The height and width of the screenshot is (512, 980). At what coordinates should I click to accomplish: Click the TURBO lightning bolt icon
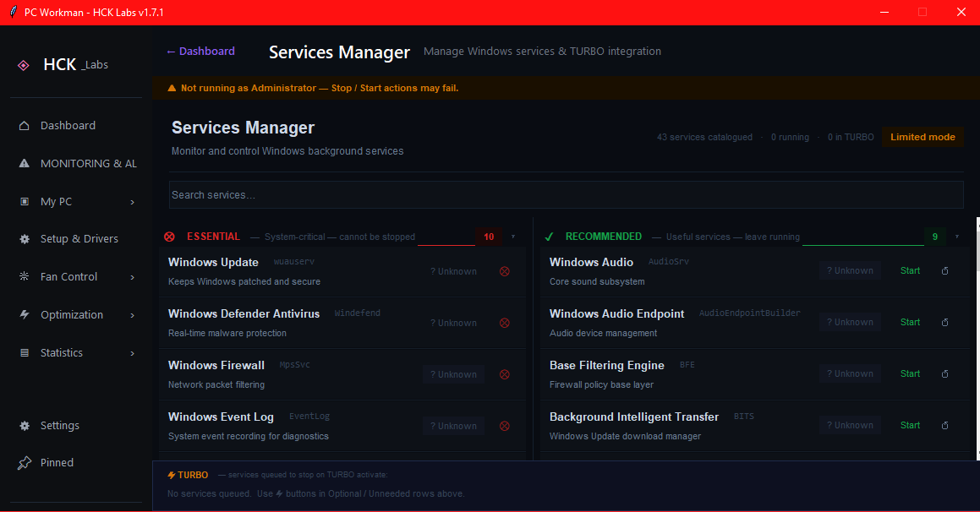(x=172, y=475)
